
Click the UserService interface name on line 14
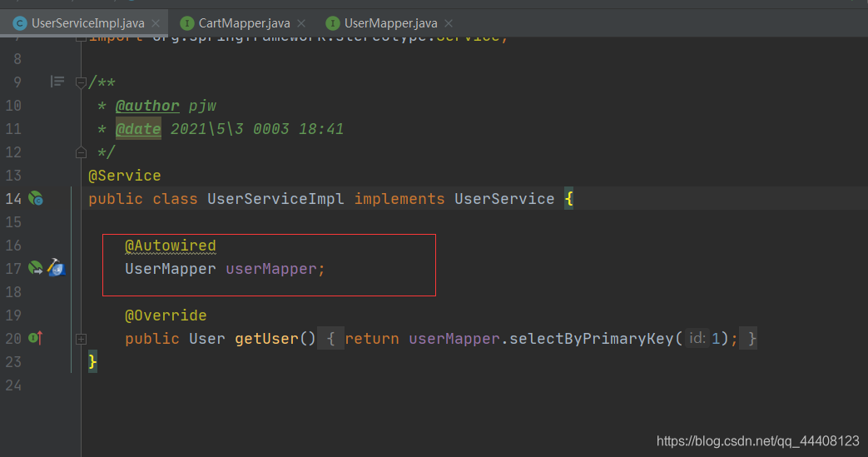504,199
